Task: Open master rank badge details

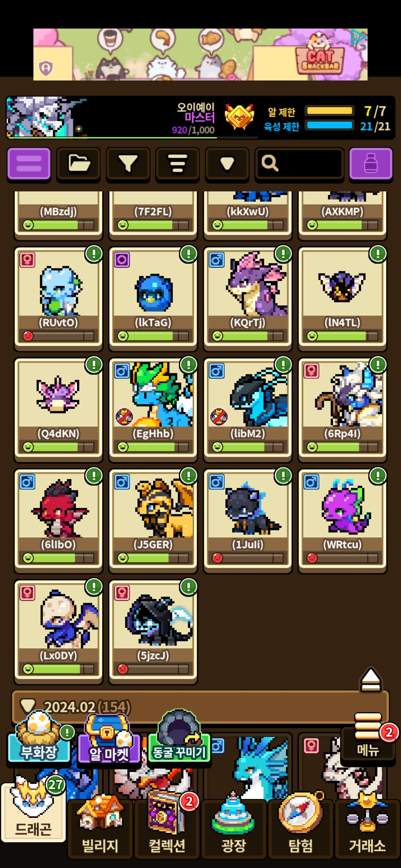Action: coord(239,117)
